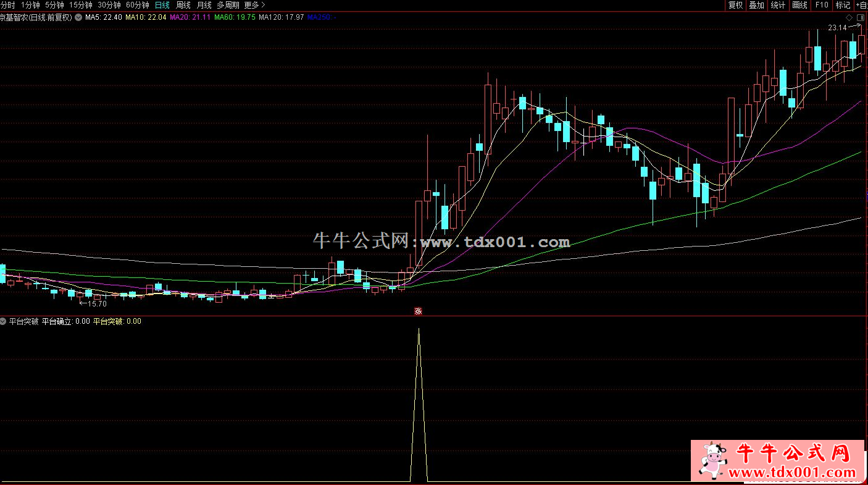Click the 京基智农(日线.前复权) title

36,17
